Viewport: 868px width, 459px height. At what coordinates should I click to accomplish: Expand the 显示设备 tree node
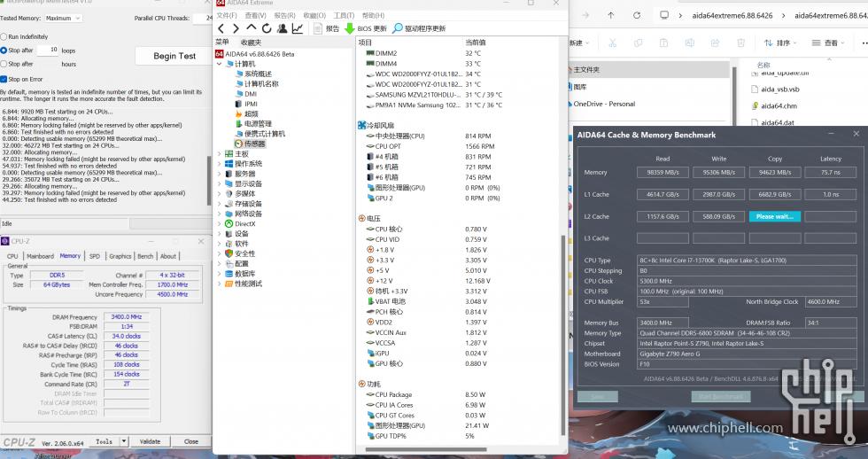tap(220, 183)
